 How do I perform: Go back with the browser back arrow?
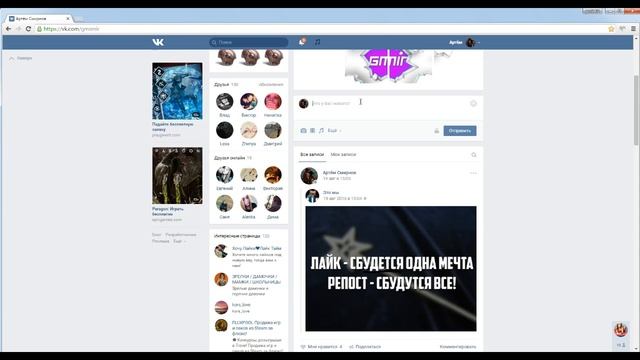(8, 29)
